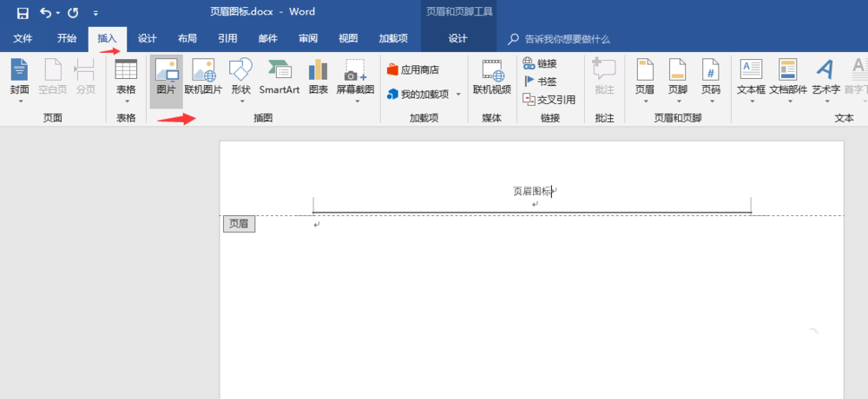
Task: Open the 加载项 tab
Action: (x=393, y=38)
